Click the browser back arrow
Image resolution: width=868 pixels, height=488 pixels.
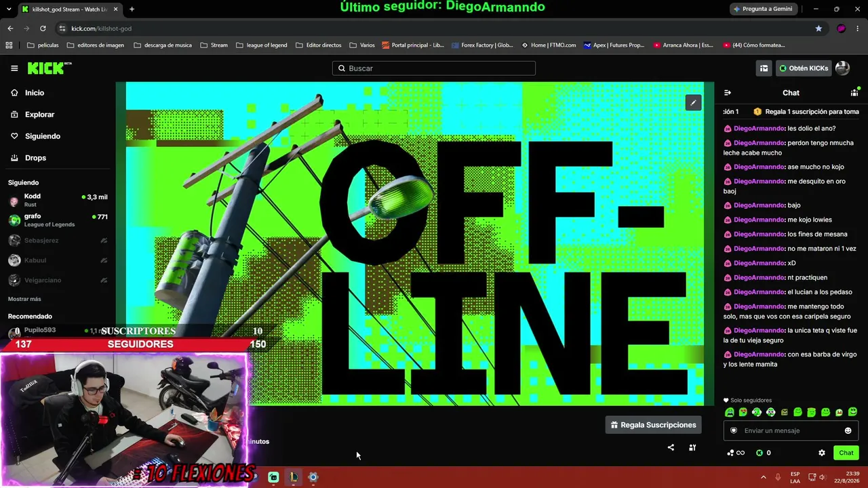(10, 28)
